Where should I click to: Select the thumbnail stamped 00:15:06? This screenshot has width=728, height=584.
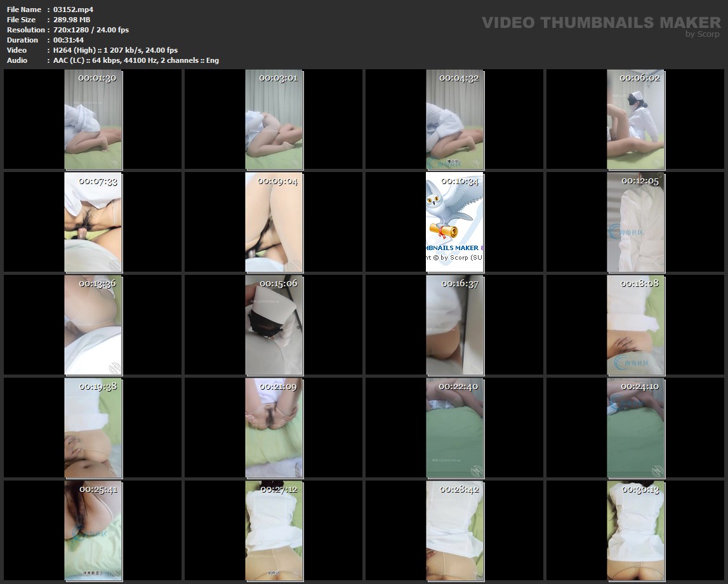pos(274,326)
